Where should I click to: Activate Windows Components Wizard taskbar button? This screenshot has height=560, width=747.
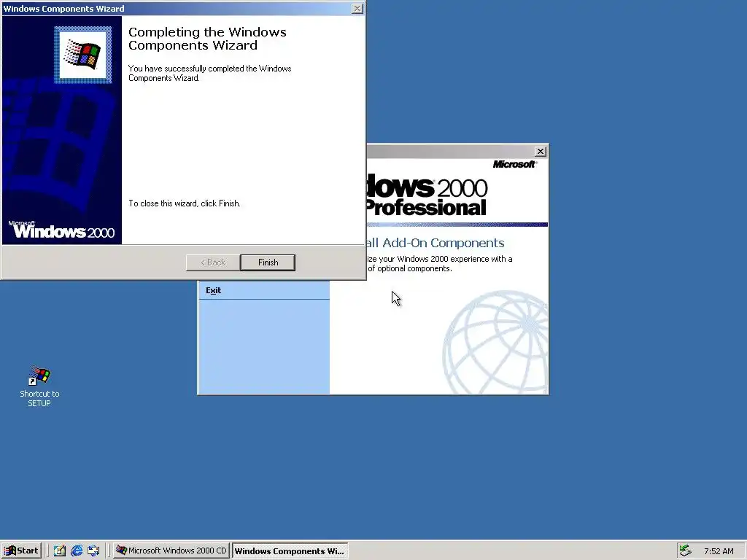pyautogui.click(x=290, y=551)
